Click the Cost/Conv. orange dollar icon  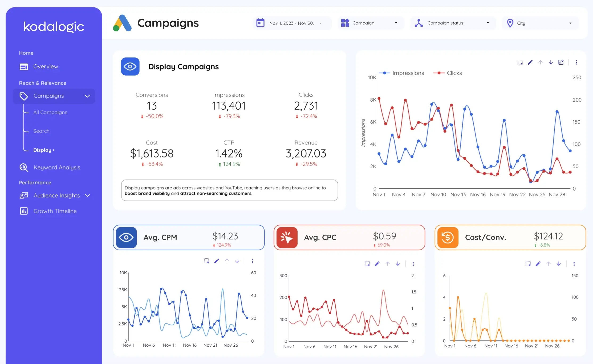pyautogui.click(x=448, y=237)
